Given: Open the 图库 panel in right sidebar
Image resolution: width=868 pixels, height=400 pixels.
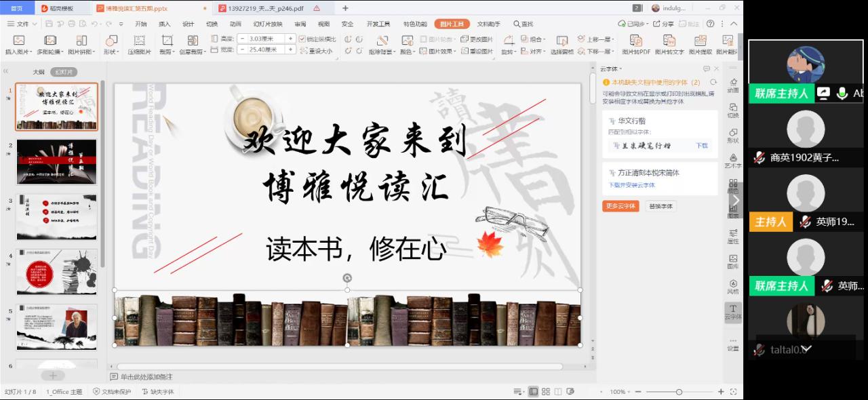Looking at the screenshot, I should click(733, 260).
